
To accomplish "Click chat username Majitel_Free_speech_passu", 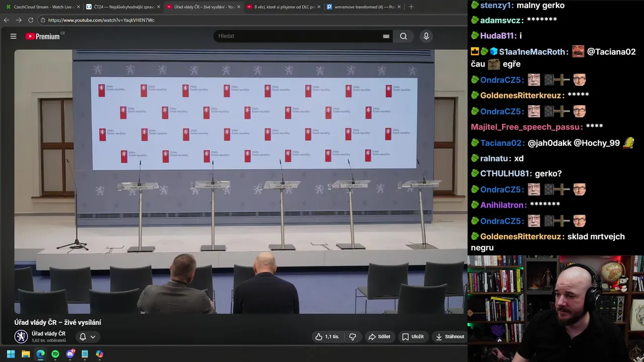I will (x=526, y=127).
